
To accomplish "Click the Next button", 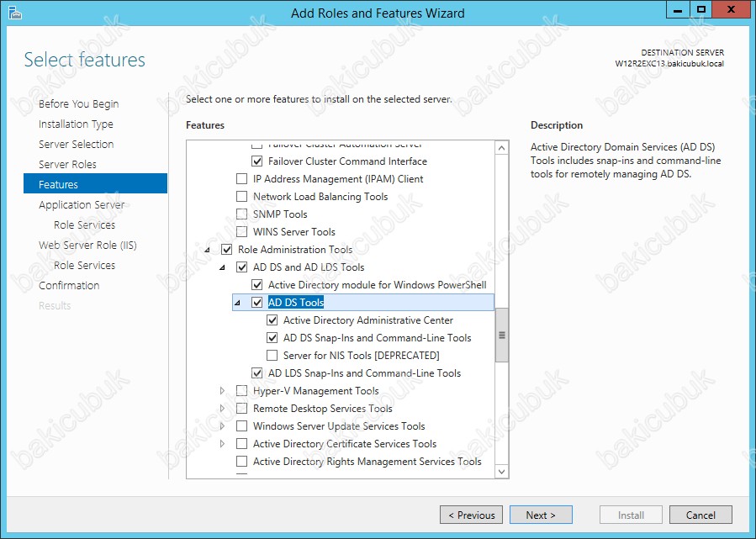I will (x=541, y=515).
